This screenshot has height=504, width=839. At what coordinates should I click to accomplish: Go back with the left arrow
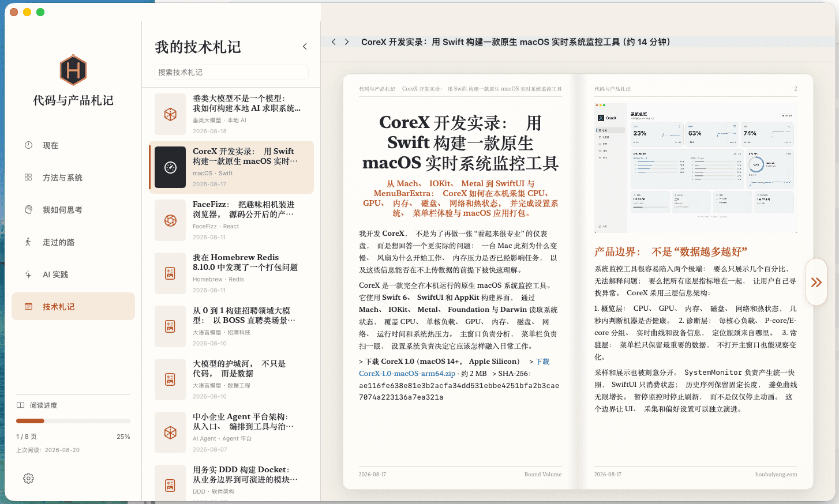[334, 42]
